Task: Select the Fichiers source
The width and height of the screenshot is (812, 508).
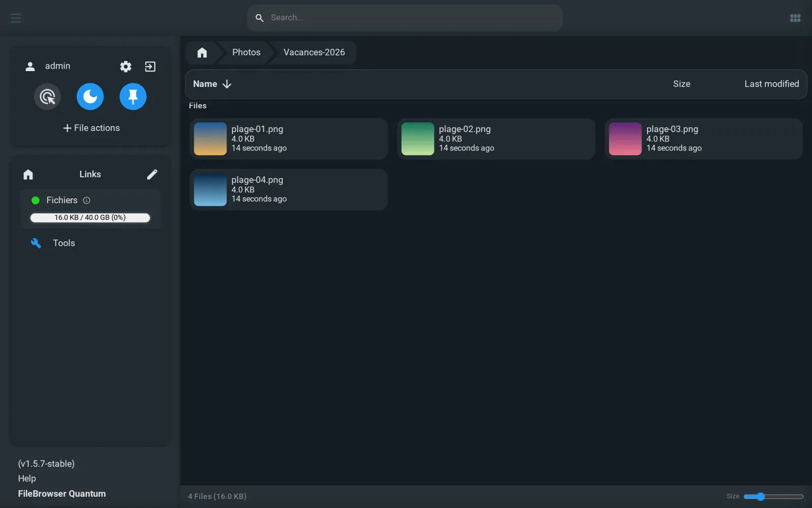Action: tap(62, 201)
